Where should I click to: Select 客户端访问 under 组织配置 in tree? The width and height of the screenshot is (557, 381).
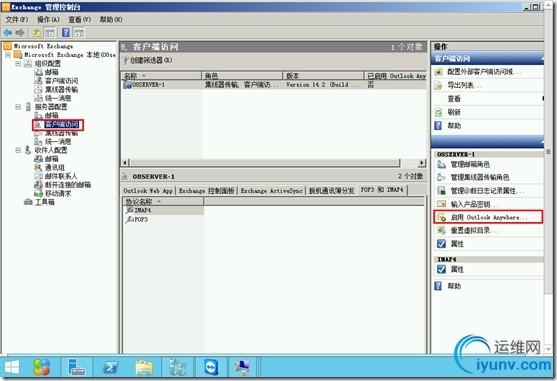61,81
